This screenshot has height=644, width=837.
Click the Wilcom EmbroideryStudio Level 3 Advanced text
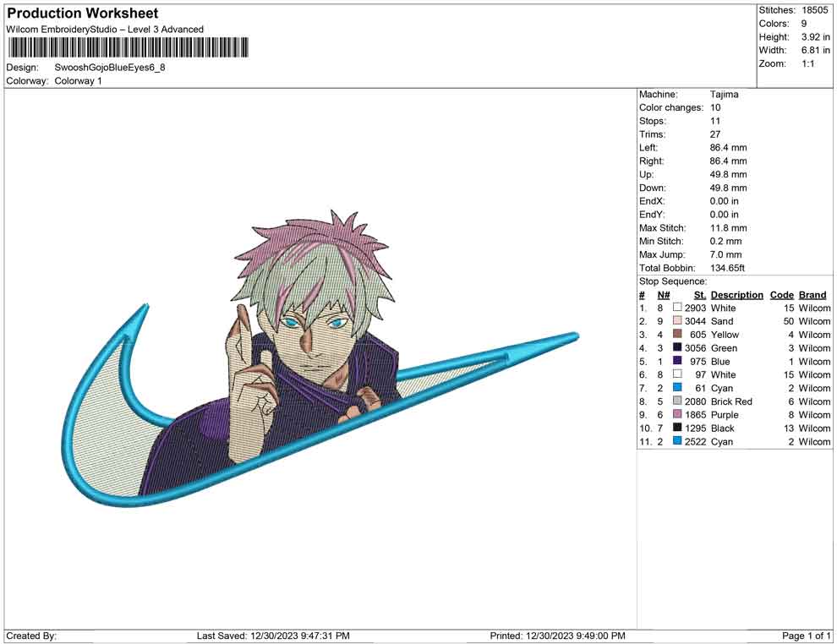tap(105, 30)
